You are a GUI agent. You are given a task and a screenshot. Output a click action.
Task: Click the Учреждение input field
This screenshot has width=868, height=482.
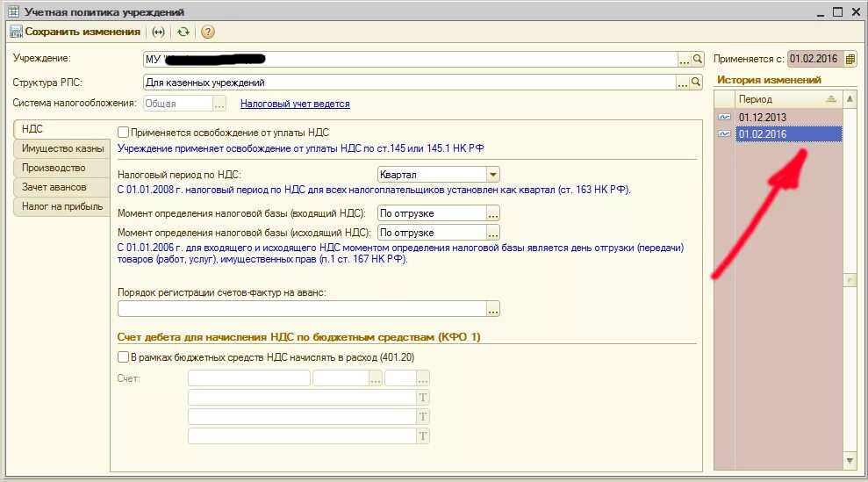pos(410,60)
